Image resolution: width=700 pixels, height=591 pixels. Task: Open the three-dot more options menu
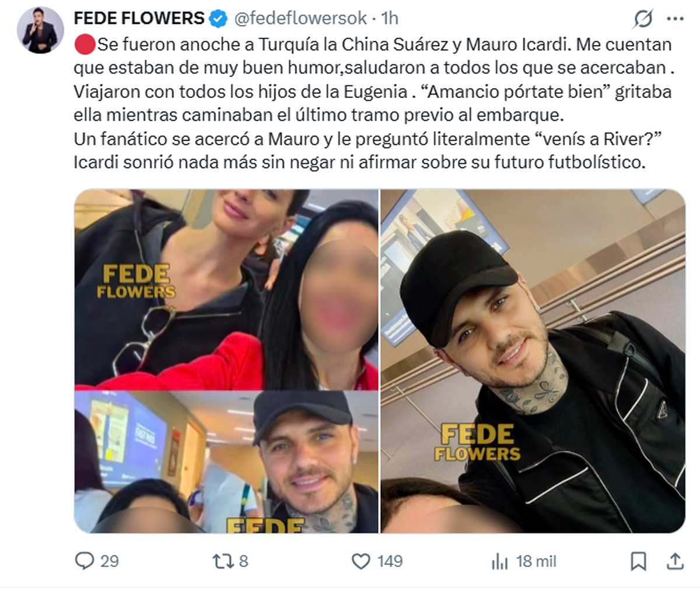[675, 19]
